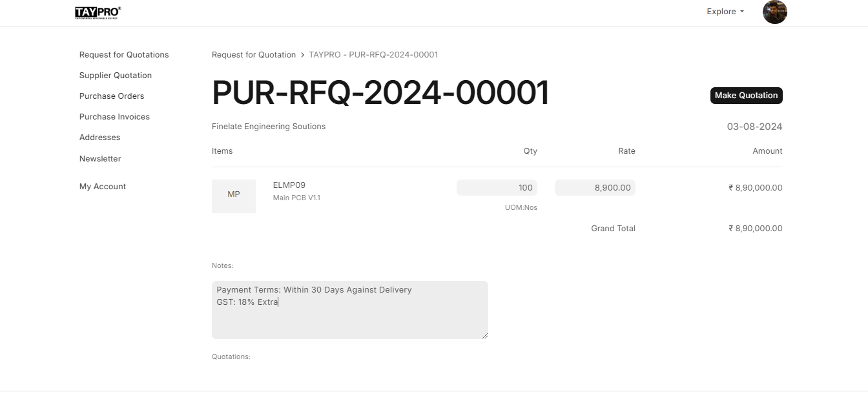
Task: Click the Request for Quotation breadcrumb
Action: pos(254,55)
